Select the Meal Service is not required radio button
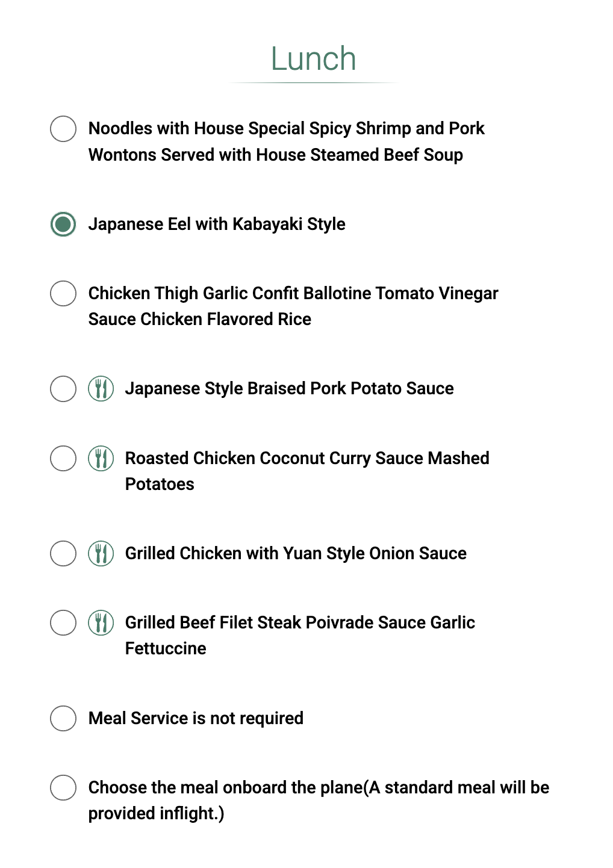The image size is (613, 868). click(63, 719)
